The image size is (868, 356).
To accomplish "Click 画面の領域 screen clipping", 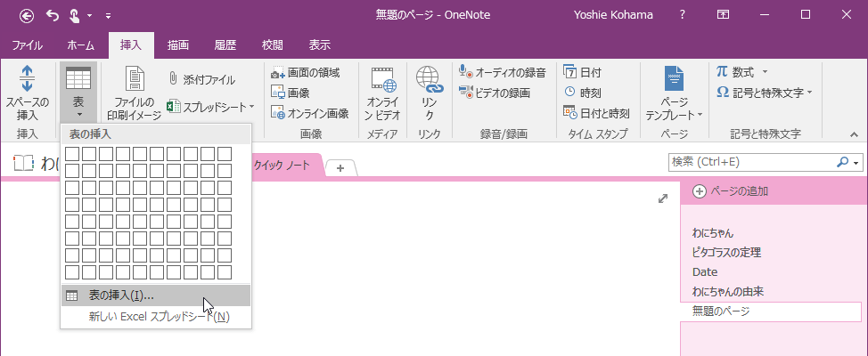I will (x=305, y=72).
